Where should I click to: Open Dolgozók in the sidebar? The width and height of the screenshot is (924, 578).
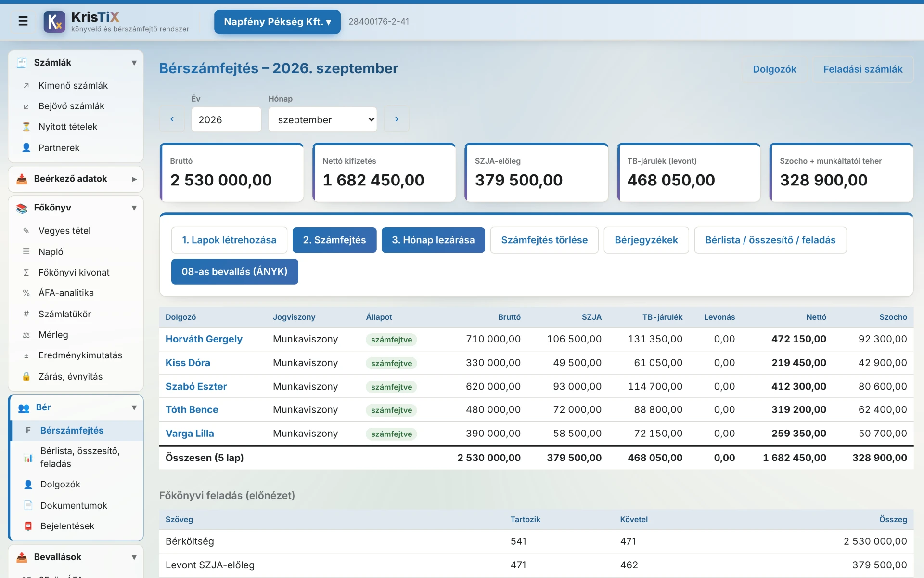[77, 485]
